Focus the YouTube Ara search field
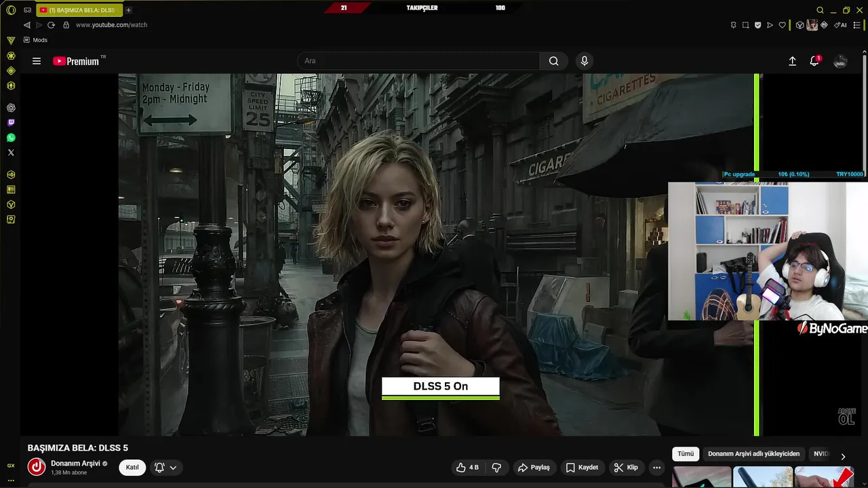The width and height of the screenshot is (868, 488). [x=418, y=61]
